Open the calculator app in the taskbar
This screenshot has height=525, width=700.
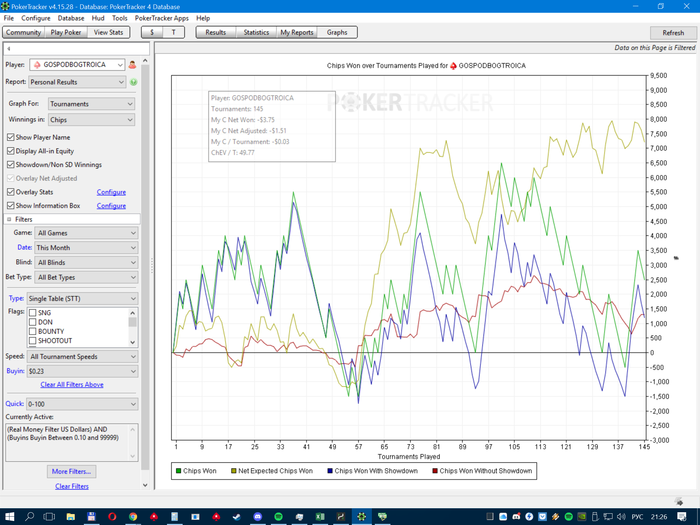175,517
